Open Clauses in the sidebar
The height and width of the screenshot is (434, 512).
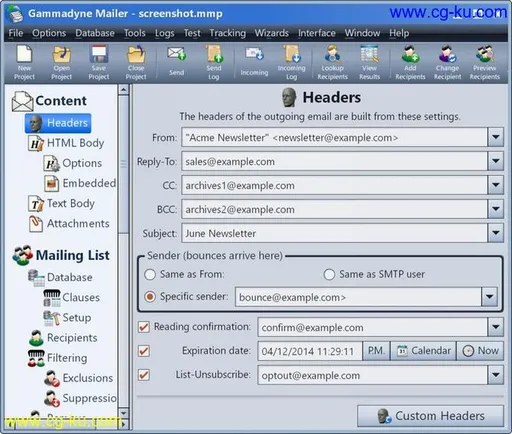point(72,298)
